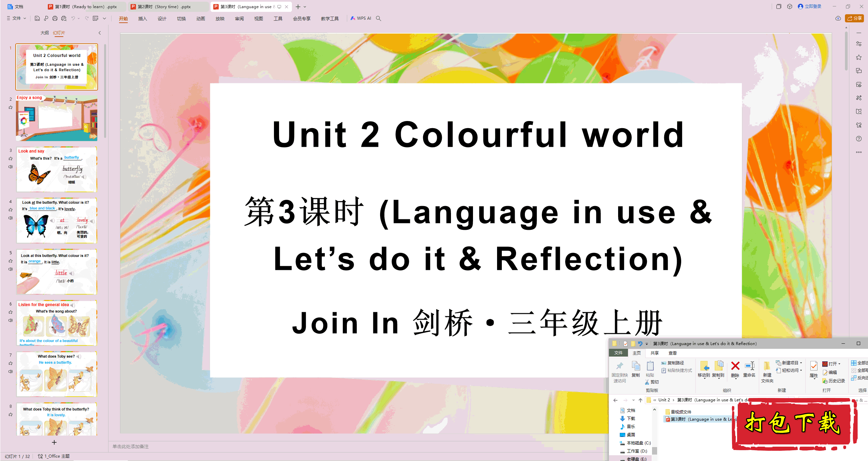Viewport: 868px width, 461px height.
Task: Open the design tools icon in right sidebar
Action: 859,98
